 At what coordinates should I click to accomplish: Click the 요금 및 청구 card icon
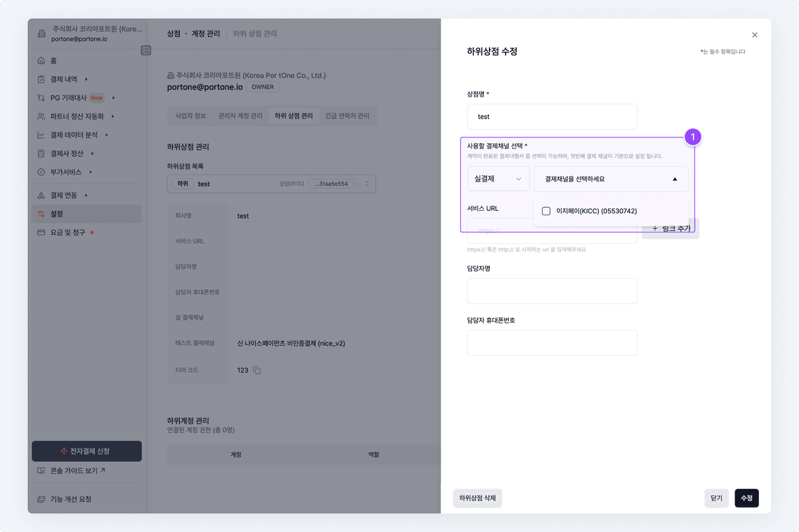coord(41,233)
